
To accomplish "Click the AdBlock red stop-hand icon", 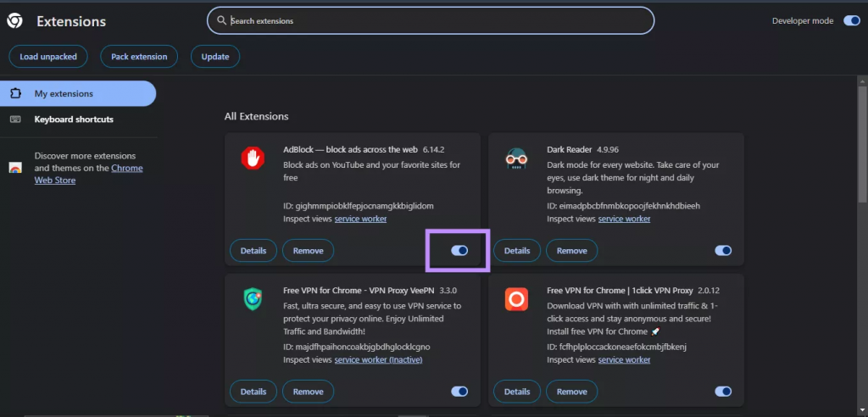I will (x=253, y=158).
